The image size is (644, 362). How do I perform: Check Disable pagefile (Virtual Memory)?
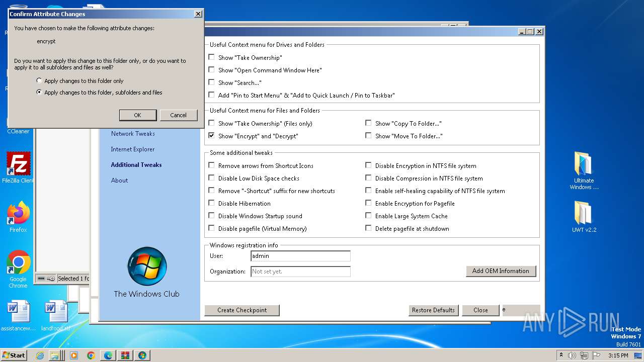tap(211, 228)
